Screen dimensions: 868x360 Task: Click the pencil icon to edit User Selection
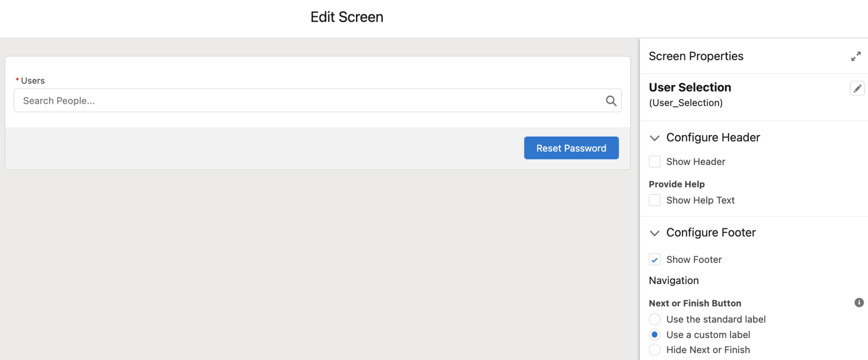(857, 88)
